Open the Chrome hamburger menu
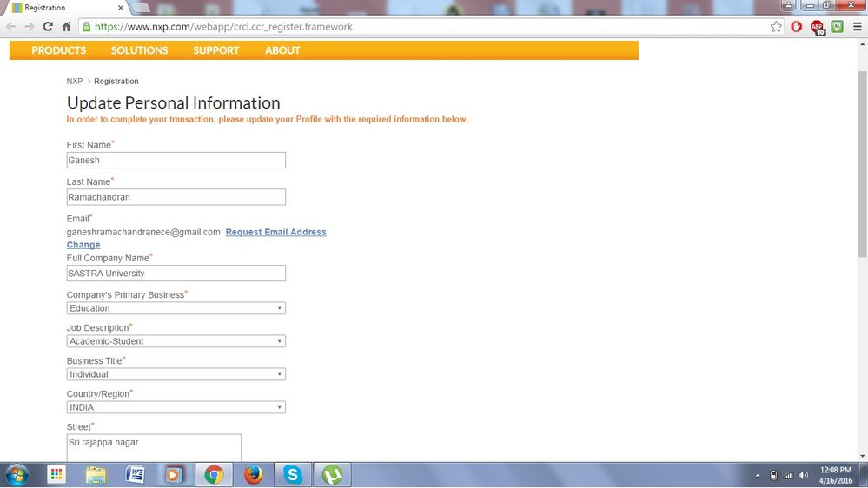 [857, 27]
